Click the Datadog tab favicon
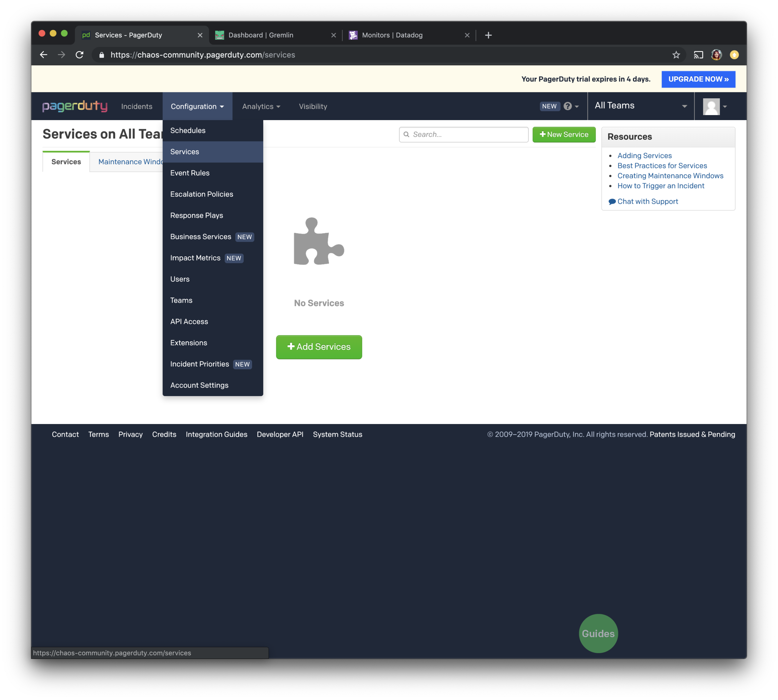Viewport: 778px width, 700px height. [353, 35]
